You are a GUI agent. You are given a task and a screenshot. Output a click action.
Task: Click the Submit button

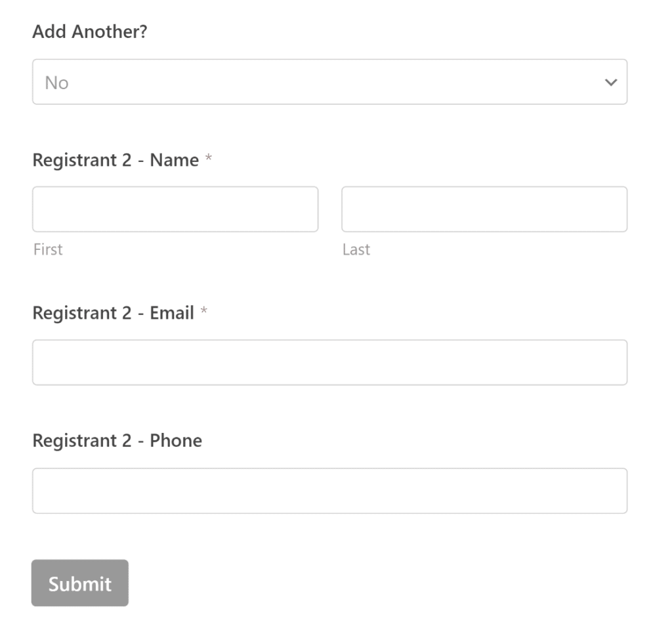(79, 582)
